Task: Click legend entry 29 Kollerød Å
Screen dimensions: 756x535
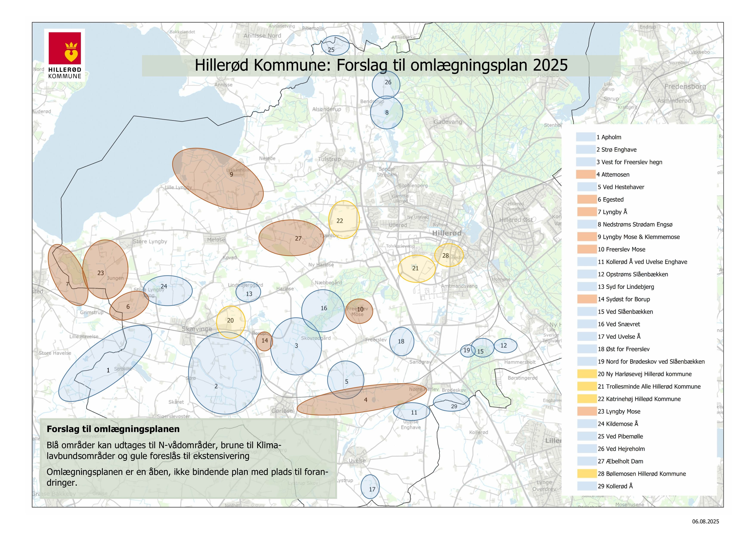Action: pos(615,486)
